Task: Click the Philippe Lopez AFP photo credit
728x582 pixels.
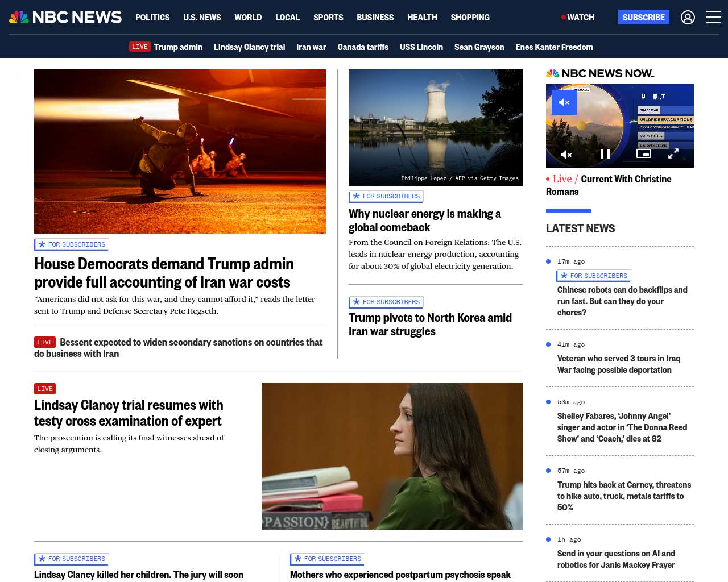Action: pyautogui.click(x=460, y=178)
